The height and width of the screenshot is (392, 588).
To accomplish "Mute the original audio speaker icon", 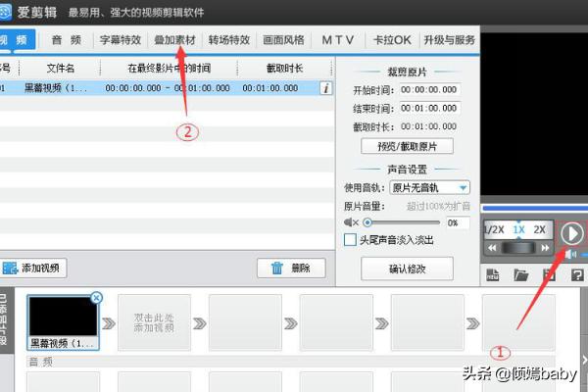I will tap(352, 222).
